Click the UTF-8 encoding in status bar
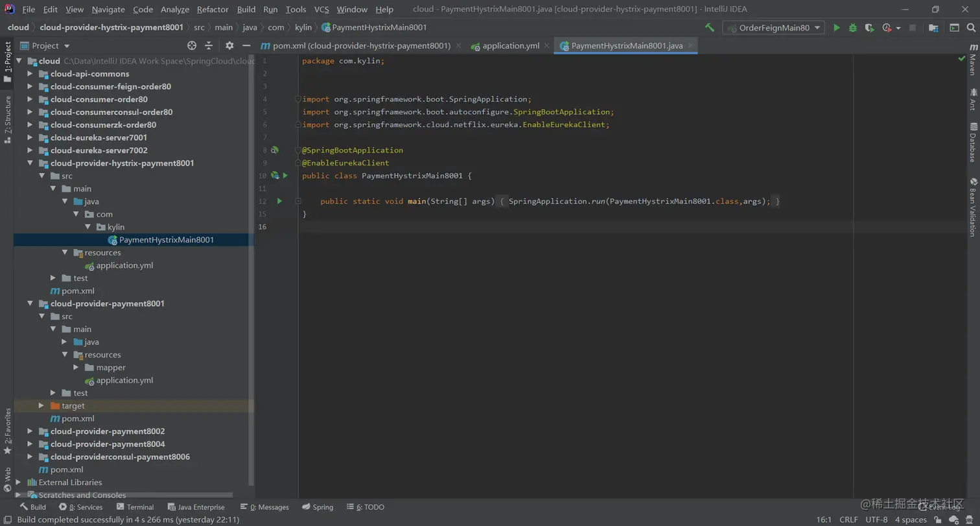Screen dimensions: 980x526 point(876,520)
